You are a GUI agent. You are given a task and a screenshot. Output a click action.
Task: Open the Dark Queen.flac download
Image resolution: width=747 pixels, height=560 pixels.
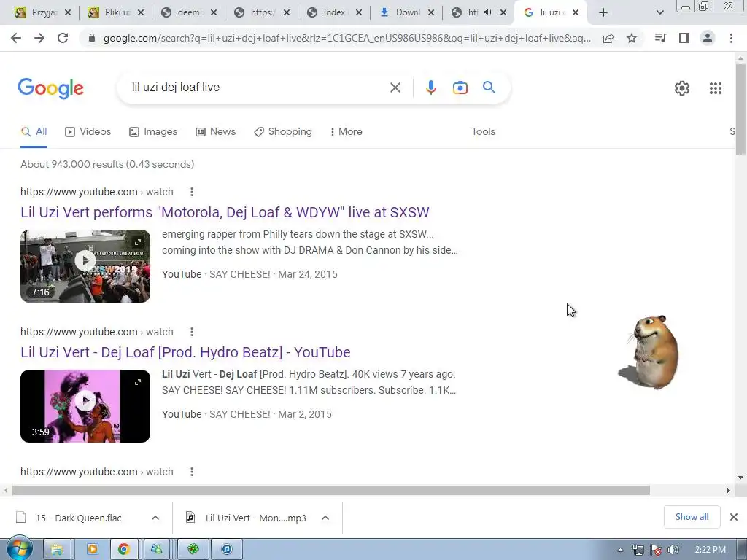(79, 518)
